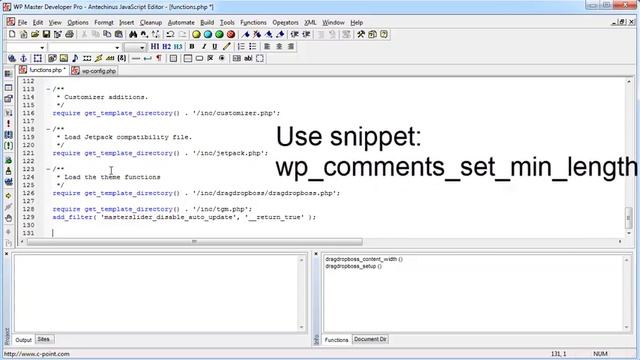Select the Functions panel tab
This screenshot has height=360, width=640.
click(337, 340)
